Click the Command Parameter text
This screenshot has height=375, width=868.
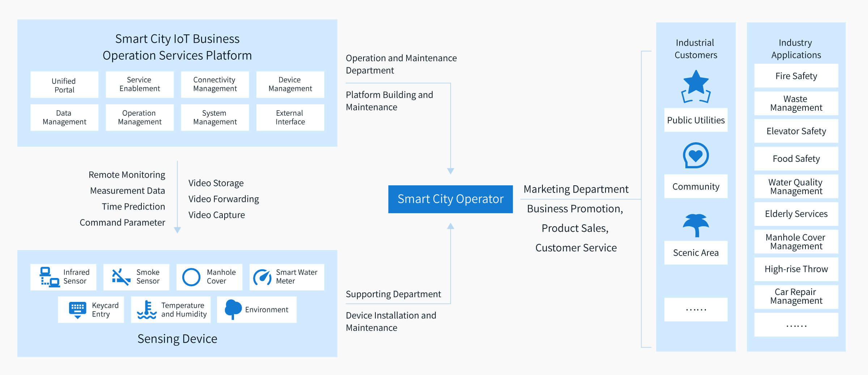[123, 223]
